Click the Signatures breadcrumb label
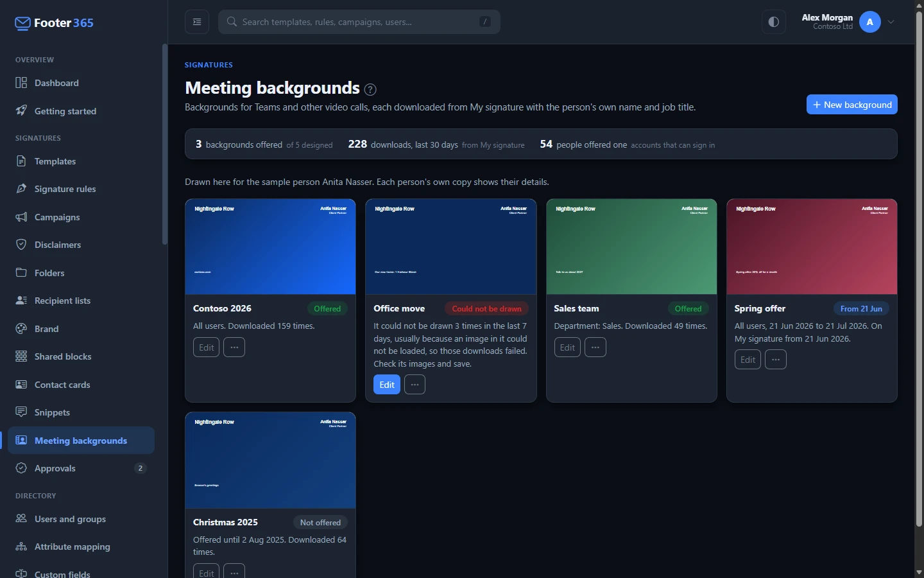Screen dimensions: 924x578 point(209,65)
